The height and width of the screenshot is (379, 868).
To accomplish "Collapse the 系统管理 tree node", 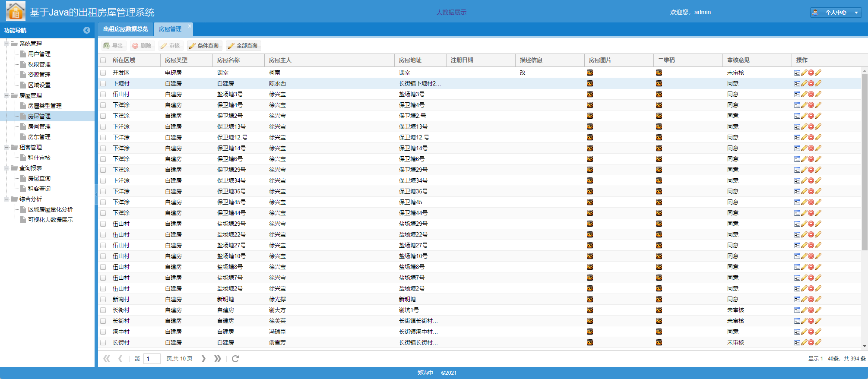I will click(6, 44).
